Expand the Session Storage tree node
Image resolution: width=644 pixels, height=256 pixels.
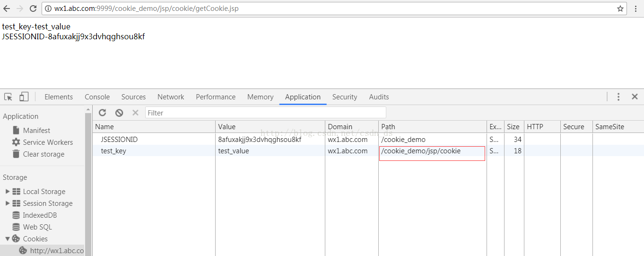click(8, 203)
